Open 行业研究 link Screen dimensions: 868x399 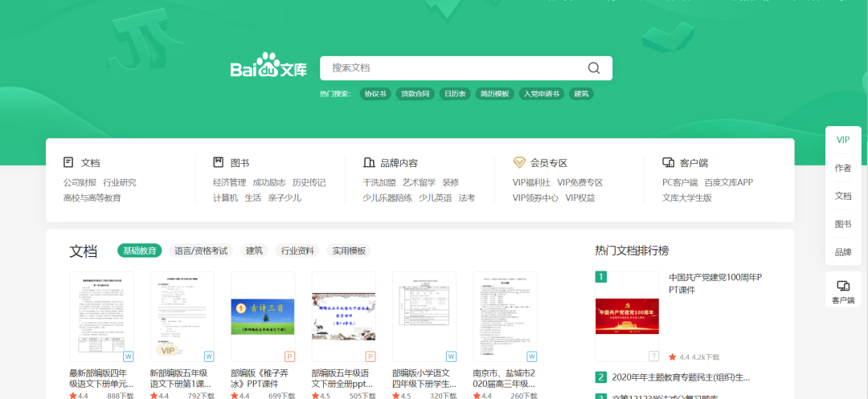pos(120,182)
